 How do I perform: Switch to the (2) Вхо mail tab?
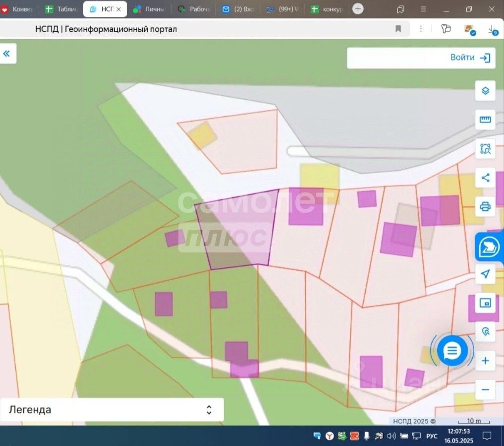[238, 9]
